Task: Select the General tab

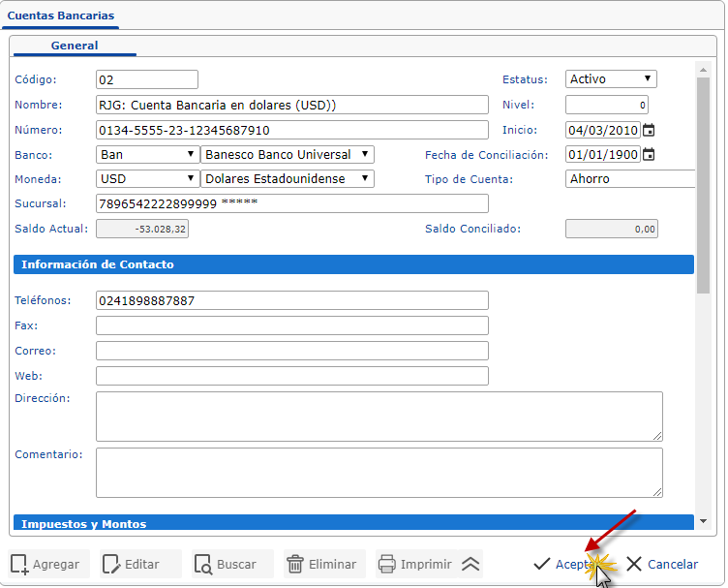Action: [x=75, y=46]
